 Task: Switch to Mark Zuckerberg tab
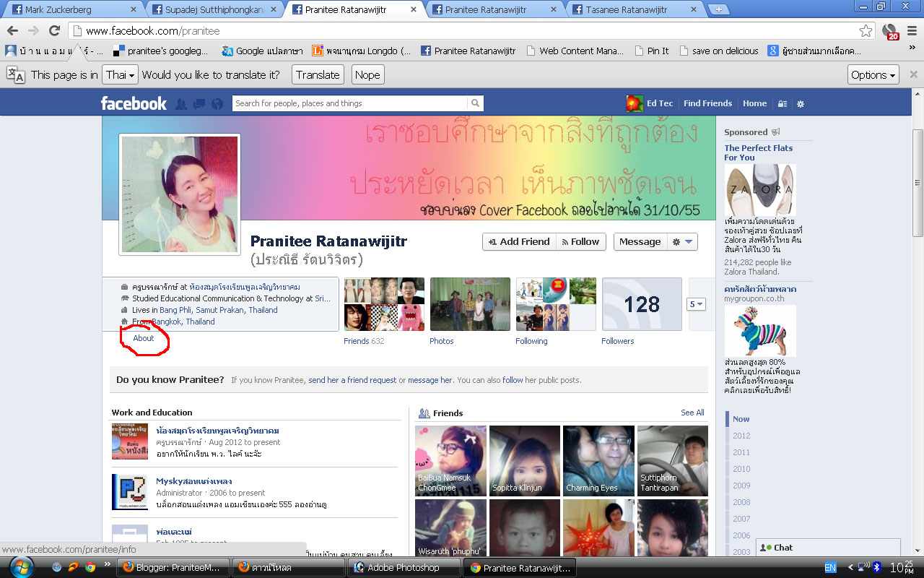[x=73, y=10]
